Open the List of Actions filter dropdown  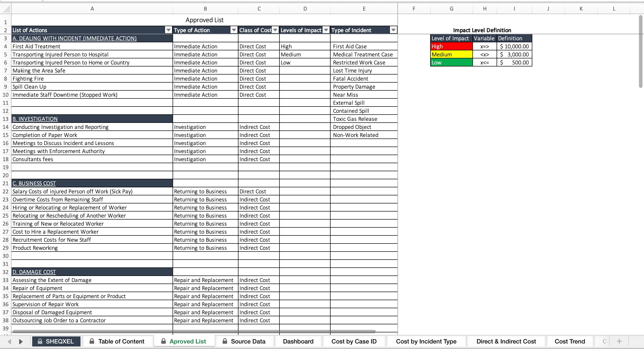click(x=168, y=30)
